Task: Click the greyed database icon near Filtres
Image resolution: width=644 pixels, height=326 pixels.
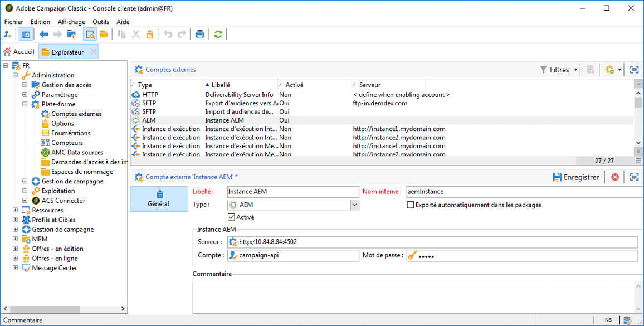Action: pyautogui.click(x=590, y=70)
